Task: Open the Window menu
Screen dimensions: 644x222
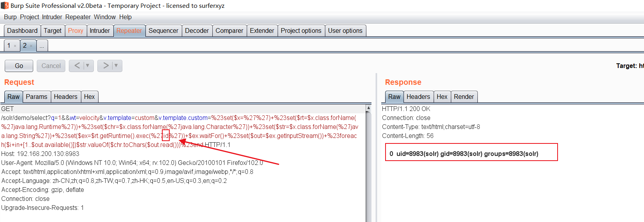Action: [x=104, y=17]
